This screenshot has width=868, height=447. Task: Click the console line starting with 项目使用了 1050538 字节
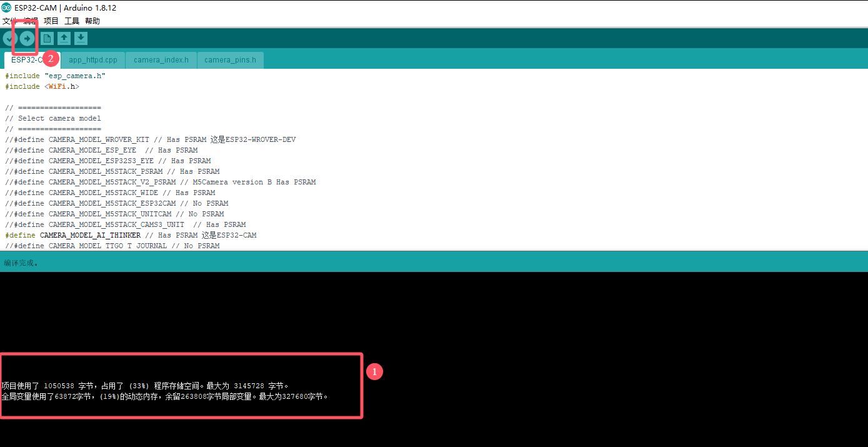pos(145,386)
